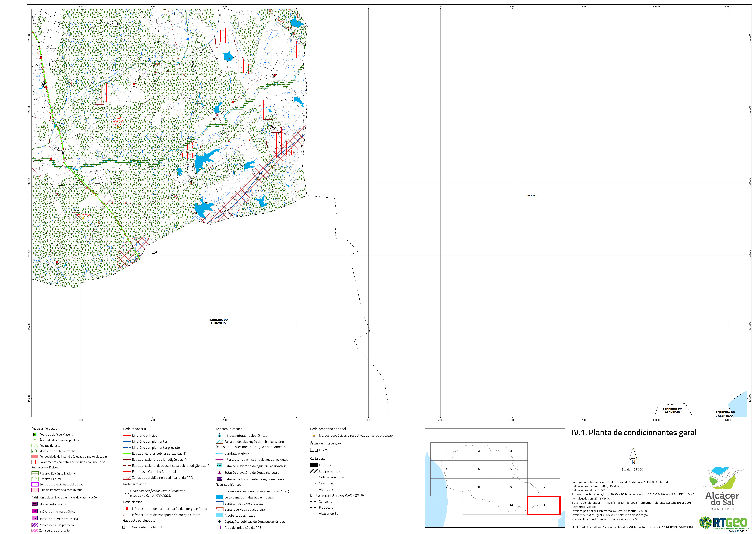Click the 'Carta base' legend heading
This screenshot has height=534, width=756.
coord(318,459)
